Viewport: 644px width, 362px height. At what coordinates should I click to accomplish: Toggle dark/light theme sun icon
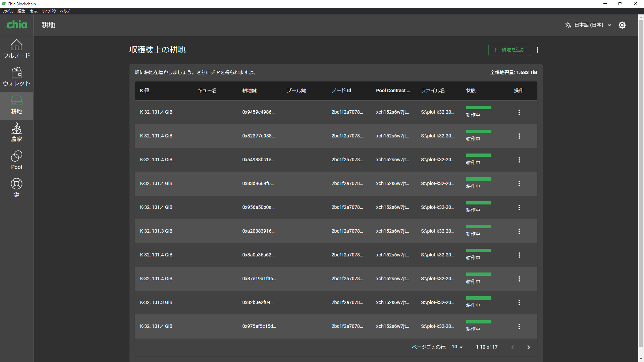click(622, 25)
